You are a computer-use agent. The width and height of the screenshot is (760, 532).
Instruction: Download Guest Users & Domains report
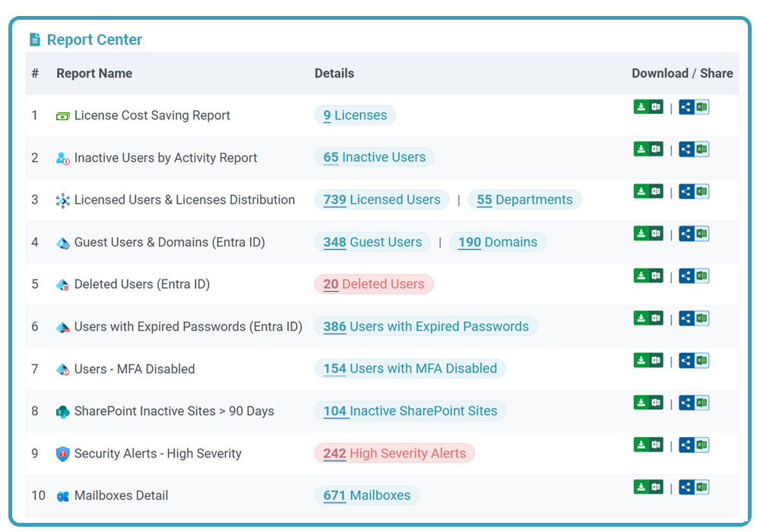648,233
